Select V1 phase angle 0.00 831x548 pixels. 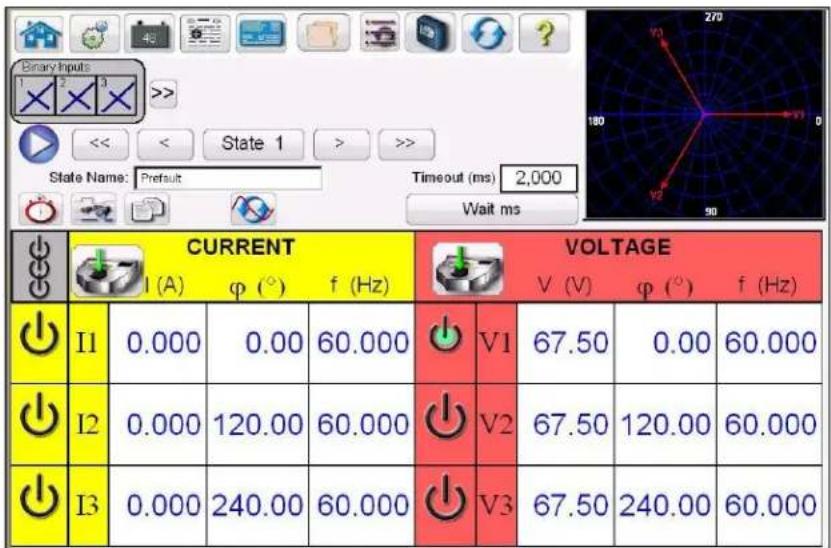pos(666,343)
